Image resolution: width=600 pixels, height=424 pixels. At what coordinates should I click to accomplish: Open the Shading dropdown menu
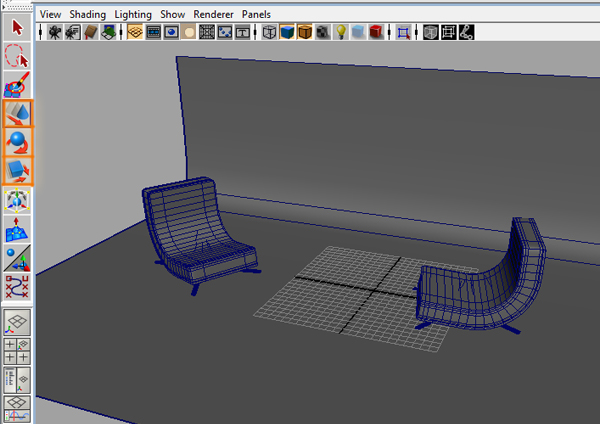87,15
